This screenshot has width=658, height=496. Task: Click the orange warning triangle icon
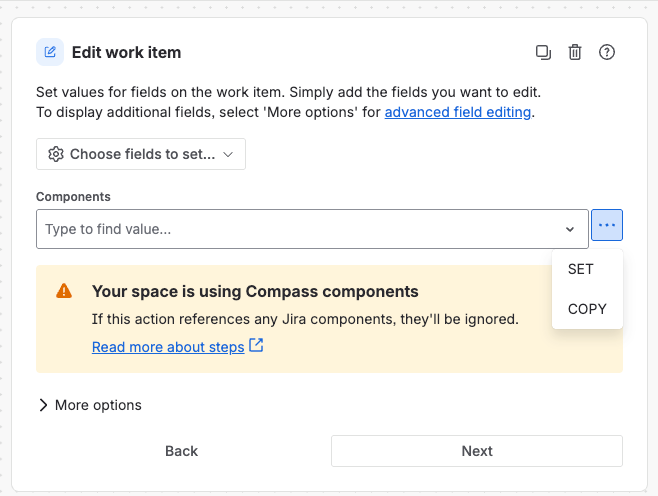pos(64,291)
